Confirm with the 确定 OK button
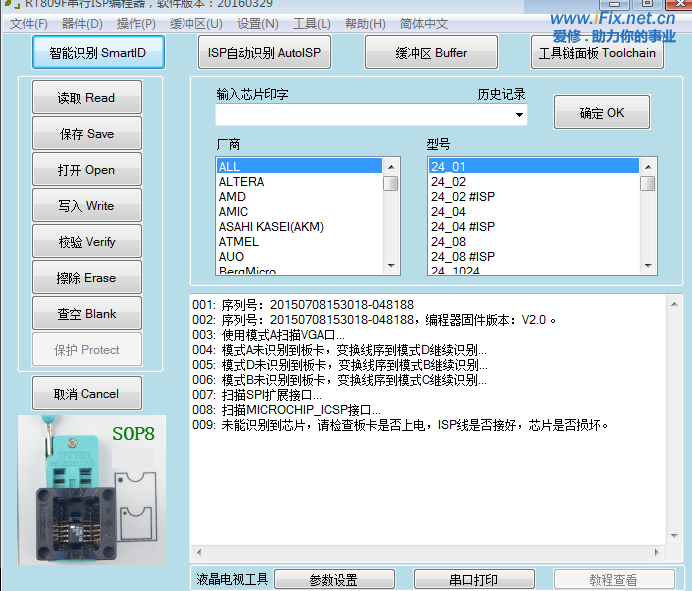 602,113
